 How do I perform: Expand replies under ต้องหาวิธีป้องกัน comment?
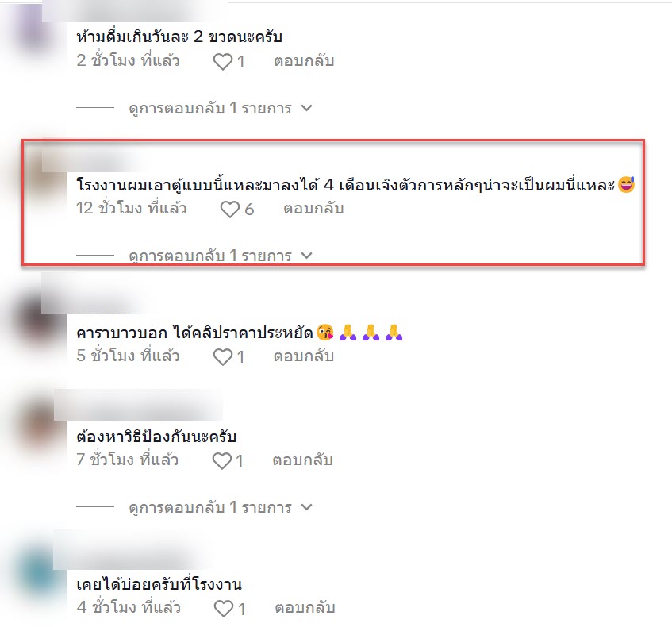click(x=221, y=507)
